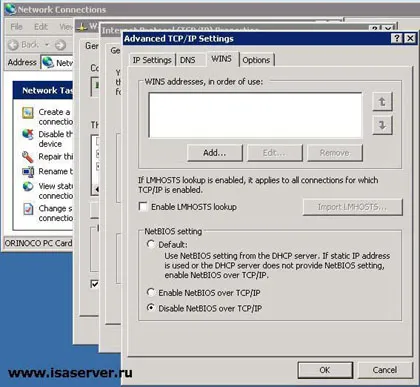Click the Network Tasks panel header

click(x=43, y=90)
